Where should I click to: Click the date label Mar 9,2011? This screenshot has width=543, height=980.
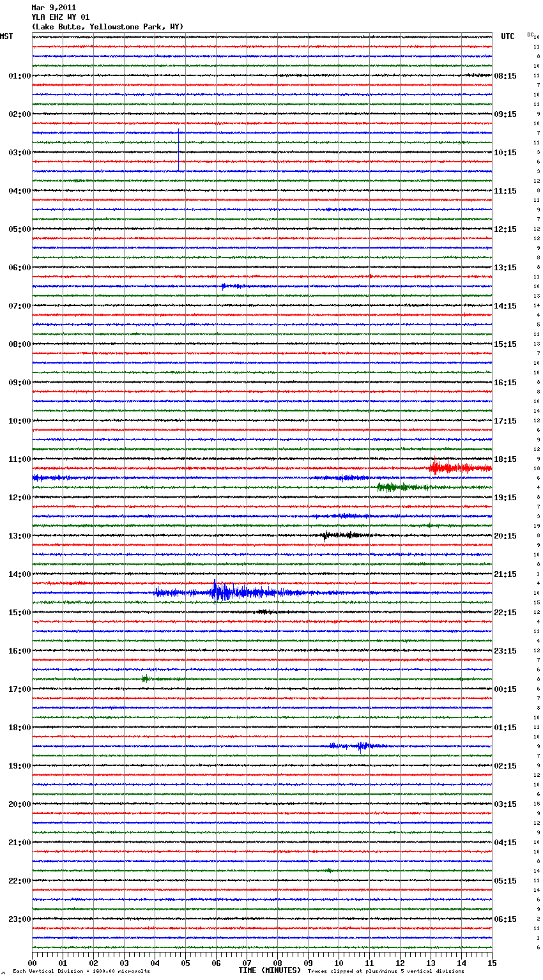tap(54, 8)
